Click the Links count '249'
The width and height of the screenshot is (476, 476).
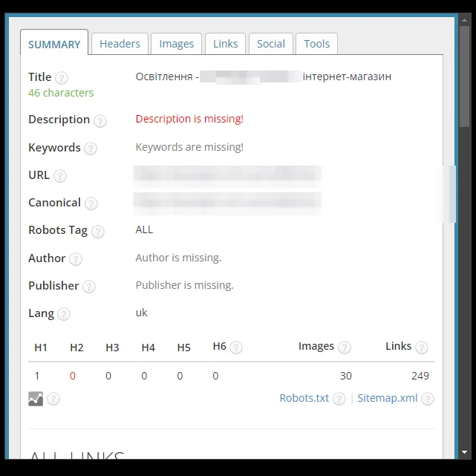click(420, 376)
